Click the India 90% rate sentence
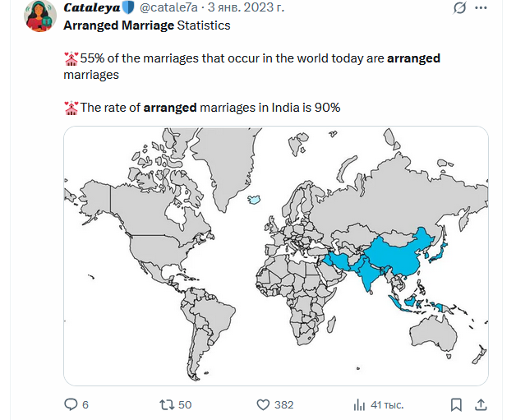Screen dimensions: 516x420 pos(210,108)
